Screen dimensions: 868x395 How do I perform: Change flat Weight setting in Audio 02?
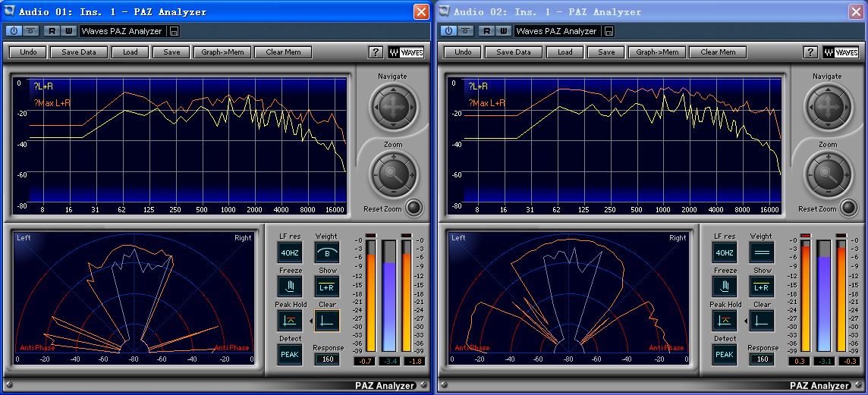coord(761,252)
